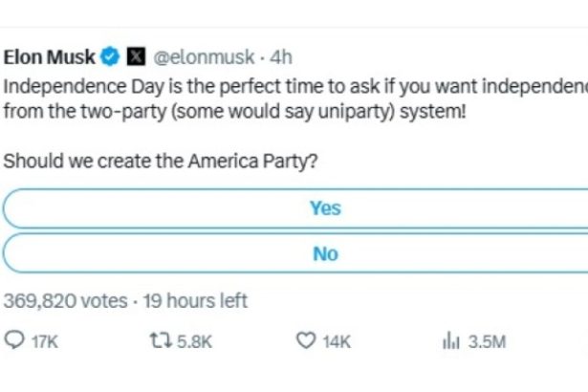This screenshot has height=392, width=588.
Task: Like the post with the heart icon
Action: (x=306, y=340)
